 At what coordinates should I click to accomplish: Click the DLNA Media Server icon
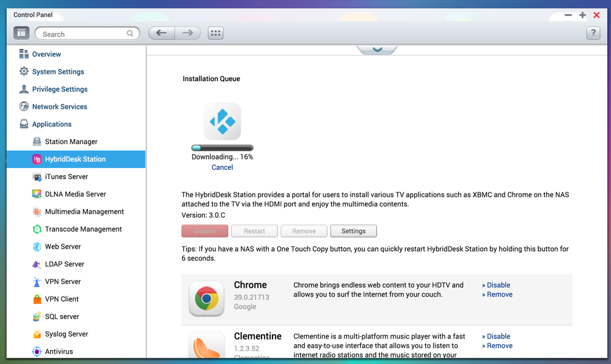click(37, 194)
